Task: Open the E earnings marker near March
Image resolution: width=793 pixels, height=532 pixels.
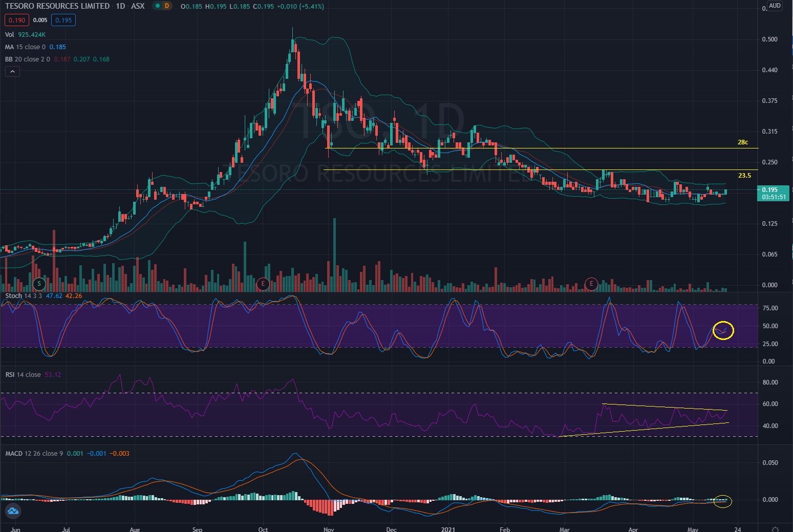Action: tap(591, 283)
